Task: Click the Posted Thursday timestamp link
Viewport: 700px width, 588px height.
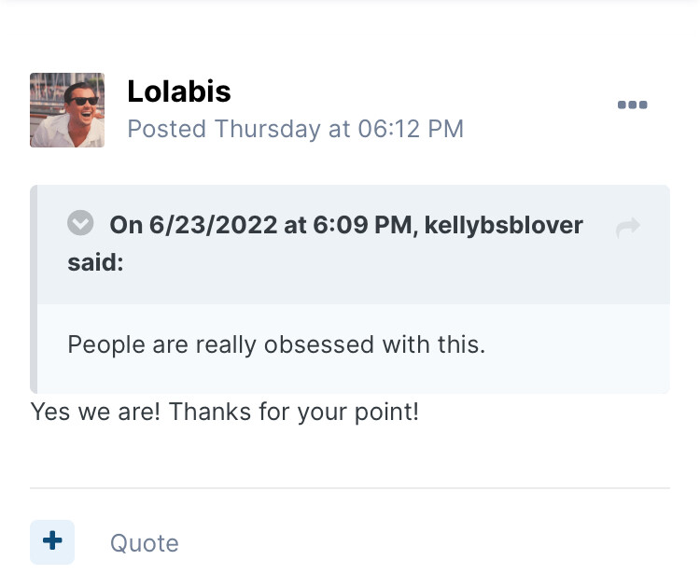Action: pos(295,129)
